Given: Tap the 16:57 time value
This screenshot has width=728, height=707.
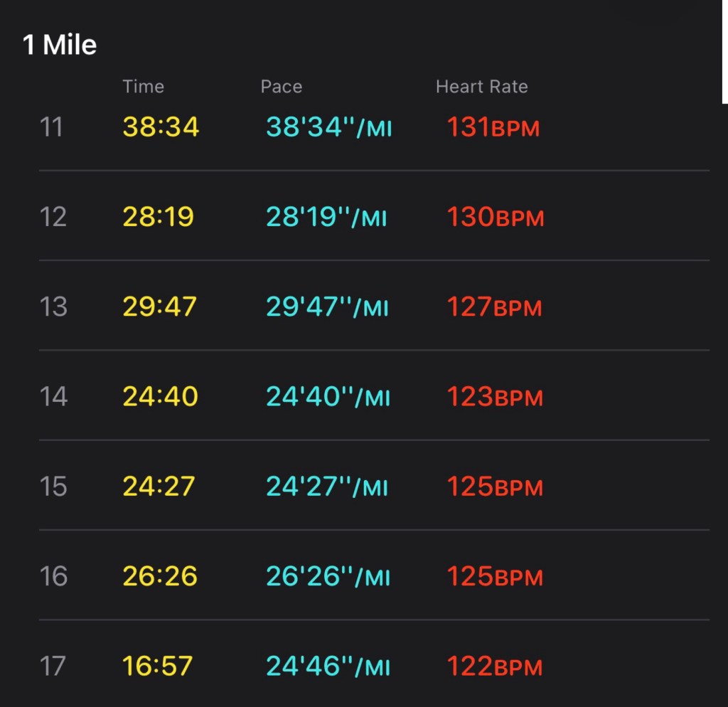Looking at the screenshot, I should pos(157,666).
